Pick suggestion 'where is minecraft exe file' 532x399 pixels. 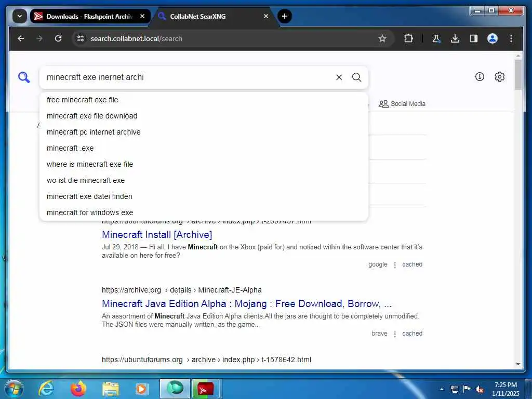point(204,164)
